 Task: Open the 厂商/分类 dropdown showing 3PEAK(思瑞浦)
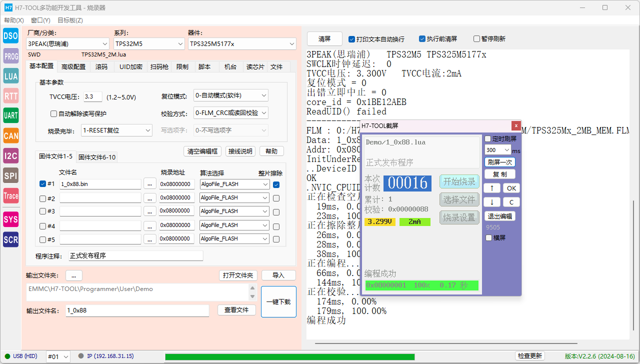coord(67,44)
